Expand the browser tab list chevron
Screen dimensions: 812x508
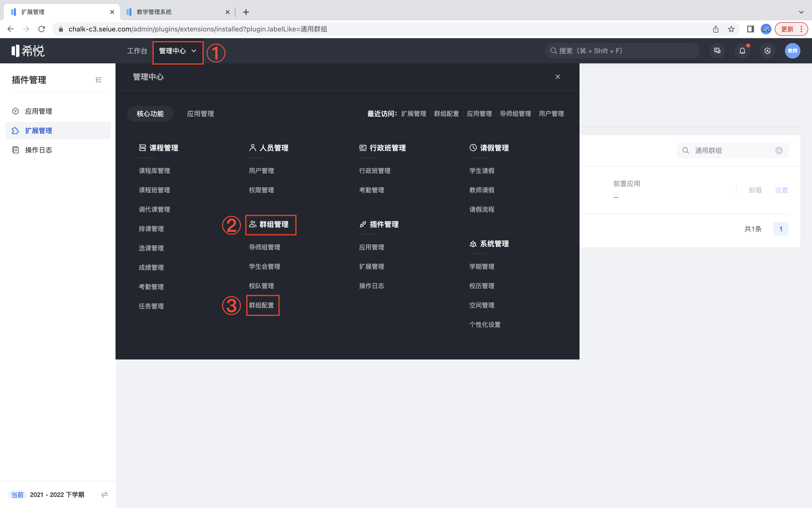click(801, 12)
